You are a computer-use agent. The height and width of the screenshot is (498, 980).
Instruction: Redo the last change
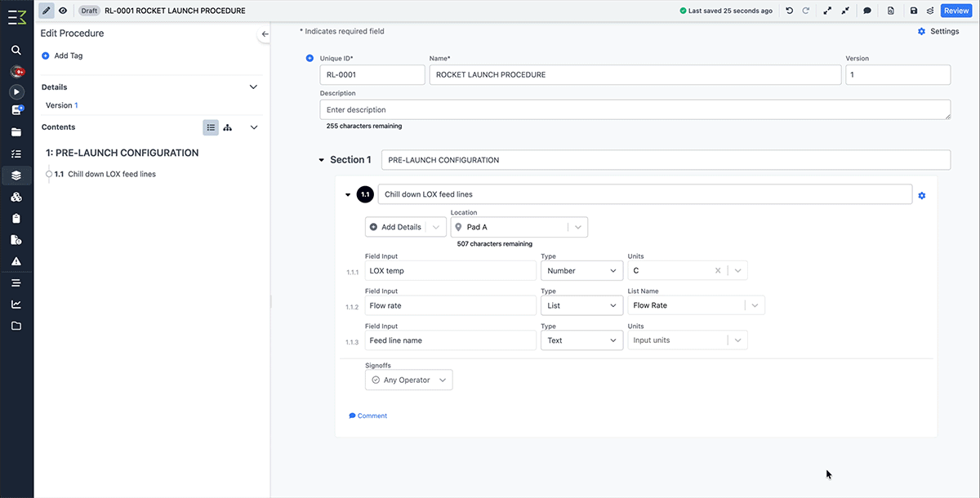point(805,11)
